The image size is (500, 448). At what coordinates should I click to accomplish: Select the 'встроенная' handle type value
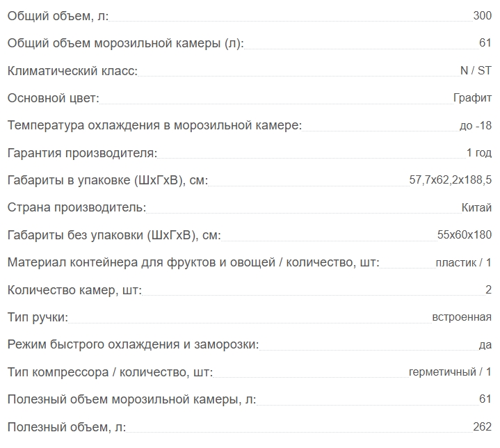tap(462, 317)
